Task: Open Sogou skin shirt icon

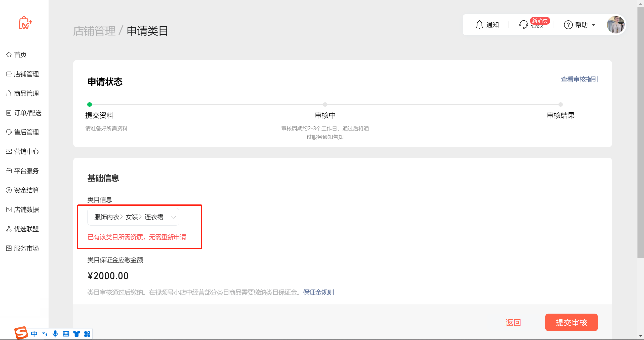Action: click(x=76, y=334)
